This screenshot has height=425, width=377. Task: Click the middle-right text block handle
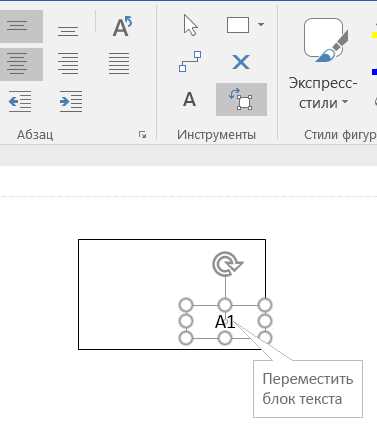pos(265,321)
